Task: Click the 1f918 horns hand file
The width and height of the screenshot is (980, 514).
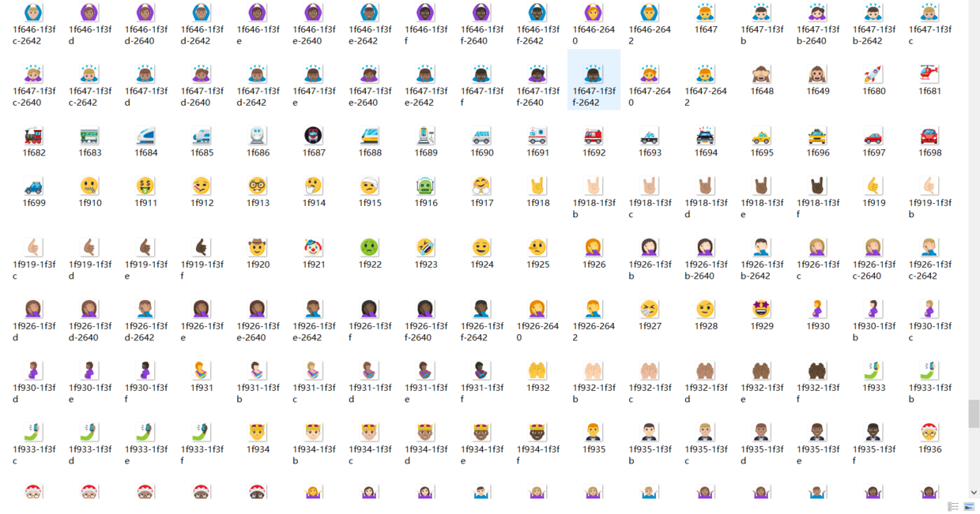Action: coord(538,193)
